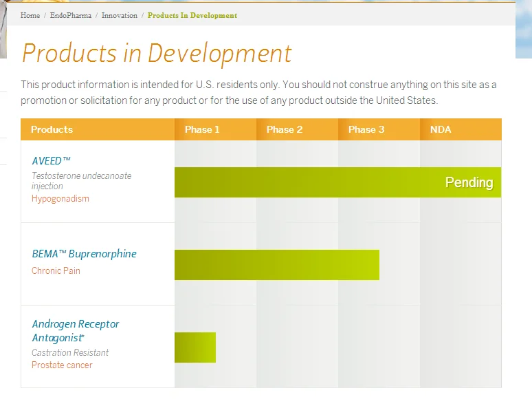This screenshot has height=406, width=532.
Task: Click AVEED green progress bar
Action: click(x=338, y=182)
